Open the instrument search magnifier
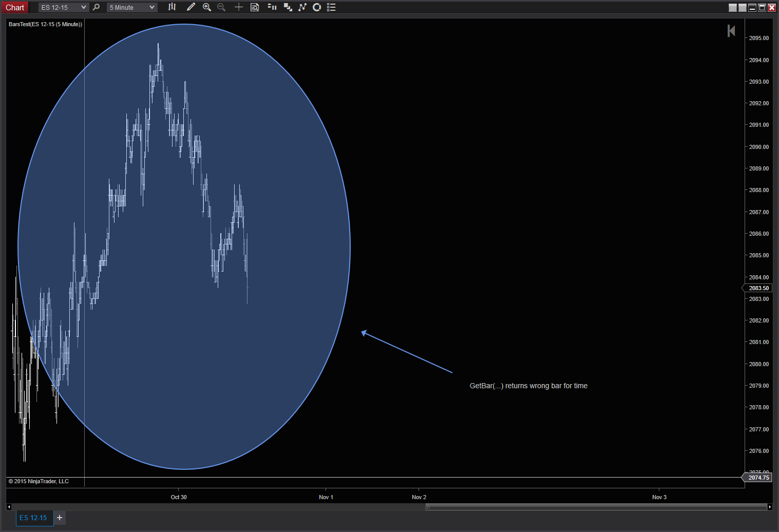 pos(96,7)
